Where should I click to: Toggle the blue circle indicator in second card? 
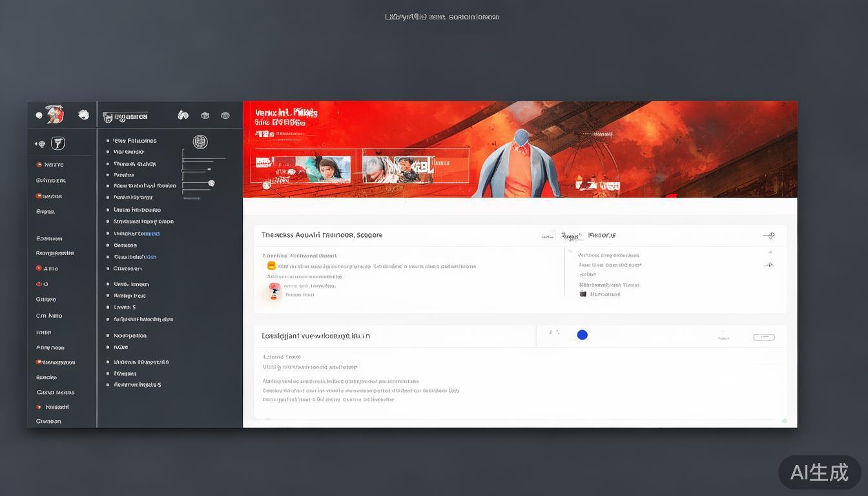582,335
